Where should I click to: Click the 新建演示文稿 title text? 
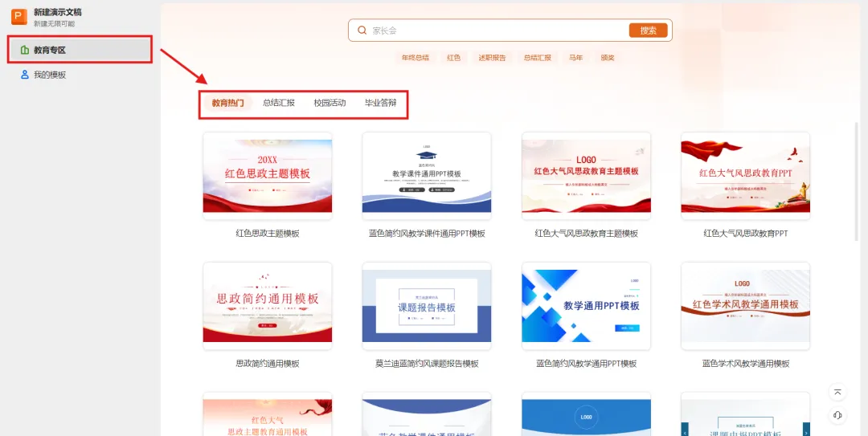coord(58,12)
